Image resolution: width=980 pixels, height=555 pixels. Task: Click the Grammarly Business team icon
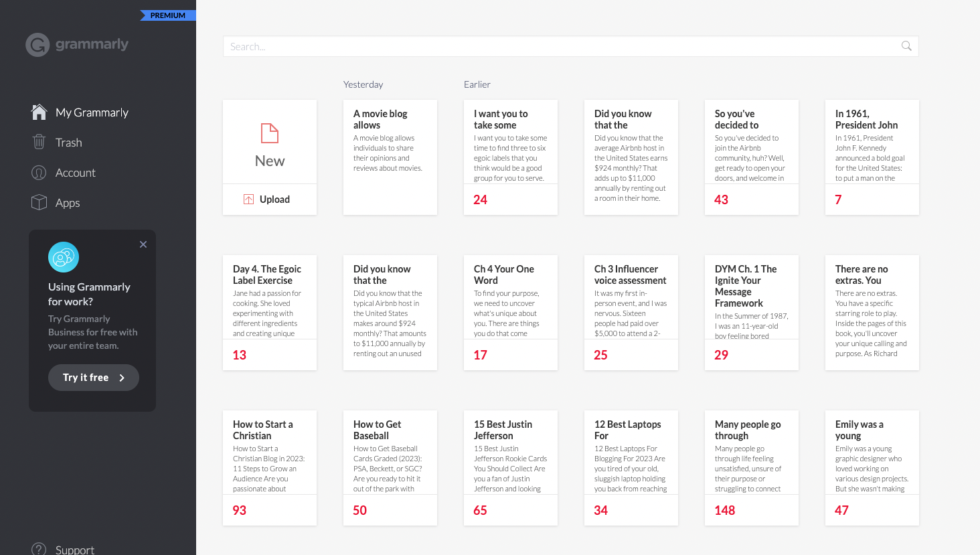64,257
